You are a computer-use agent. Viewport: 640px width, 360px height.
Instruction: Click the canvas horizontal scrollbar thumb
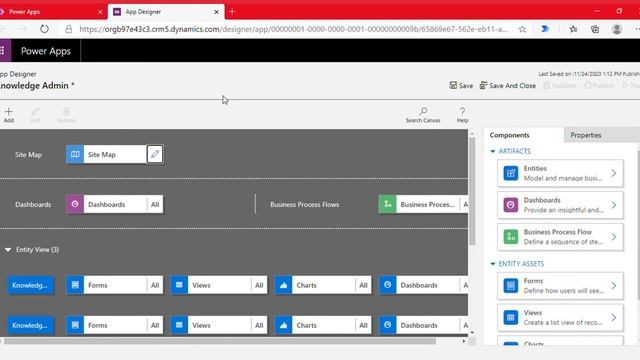(x=220, y=341)
